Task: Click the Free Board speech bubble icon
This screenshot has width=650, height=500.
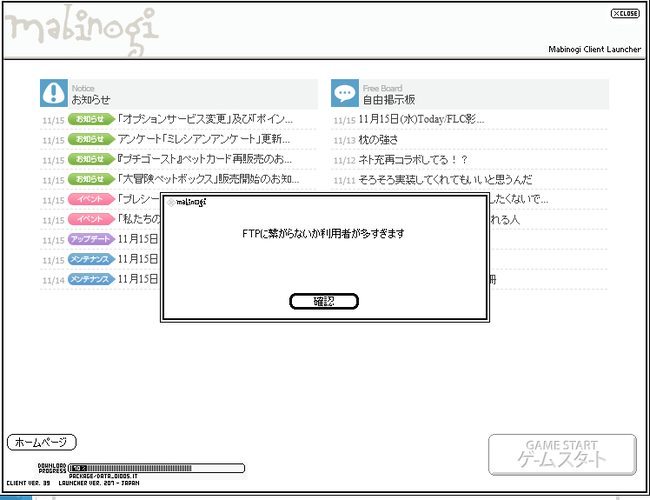Action: [x=344, y=93]
